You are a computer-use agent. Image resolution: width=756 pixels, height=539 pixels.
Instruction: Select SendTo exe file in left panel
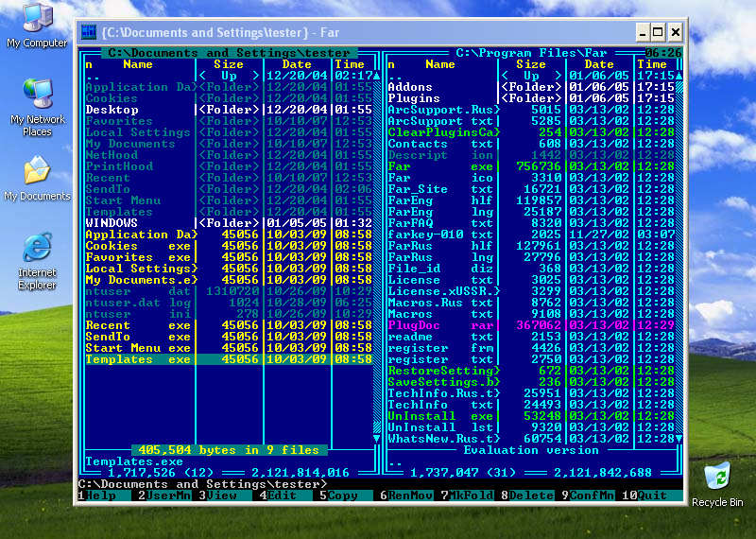point(229,337)
